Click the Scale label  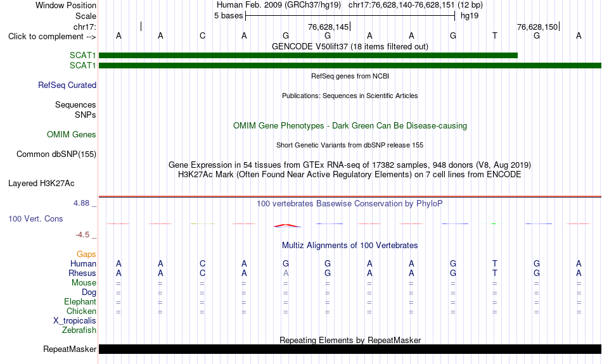pyautogui.click(x=86, y=16)
